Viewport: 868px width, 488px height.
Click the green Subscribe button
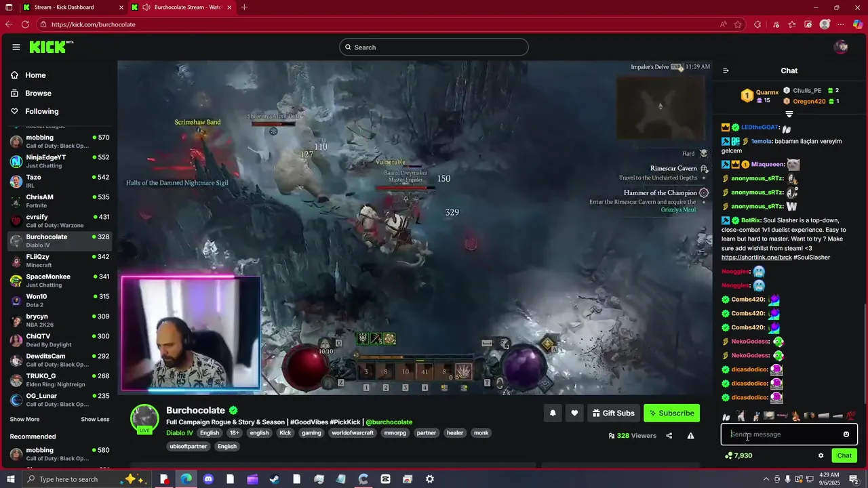[671, 413]
